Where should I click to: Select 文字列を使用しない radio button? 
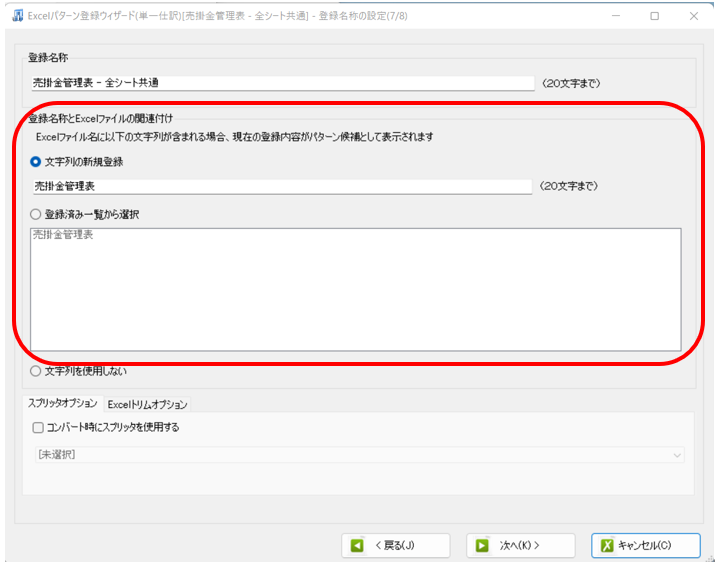click(x=35, y=371)
